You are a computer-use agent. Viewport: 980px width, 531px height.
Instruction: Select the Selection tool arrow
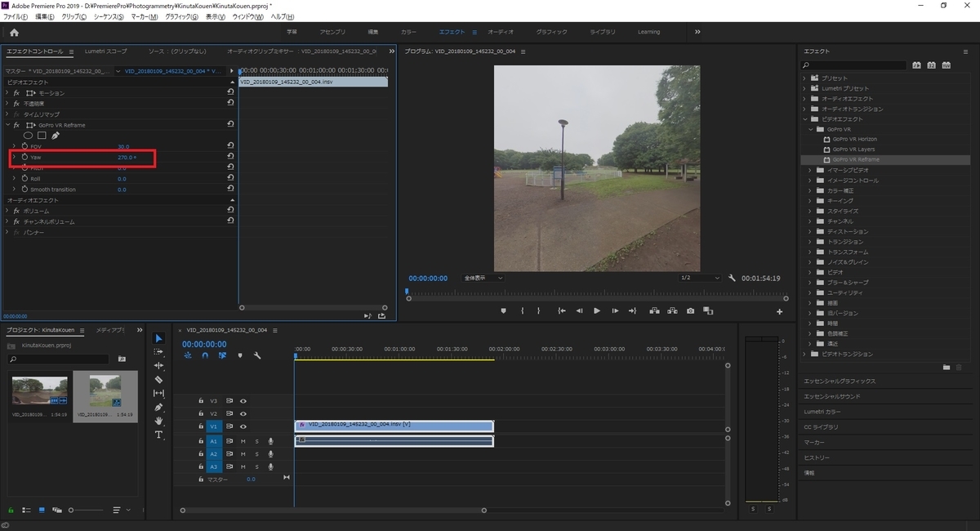tap(159, 338)
